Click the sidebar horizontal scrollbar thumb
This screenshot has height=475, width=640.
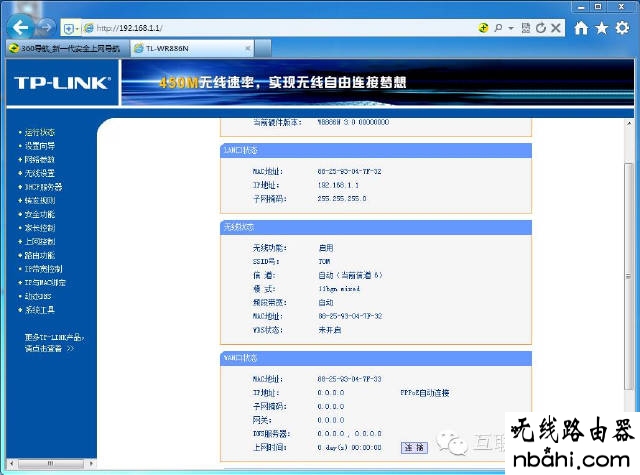click(x=51, y=463)
